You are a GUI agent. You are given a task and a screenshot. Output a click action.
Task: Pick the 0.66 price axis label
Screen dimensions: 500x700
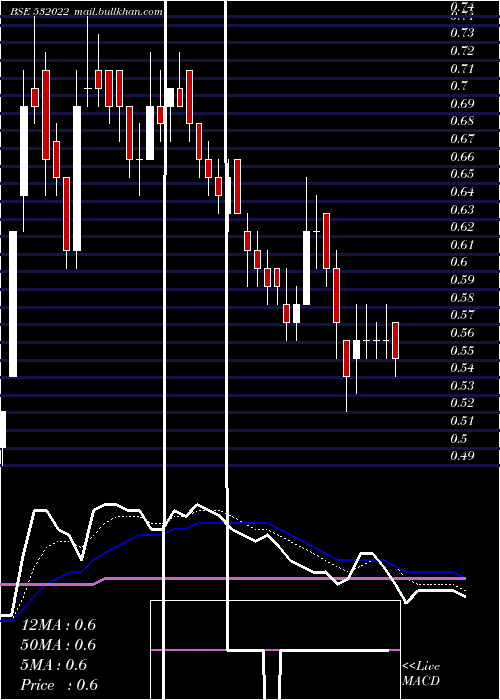[x=462, y=157]
